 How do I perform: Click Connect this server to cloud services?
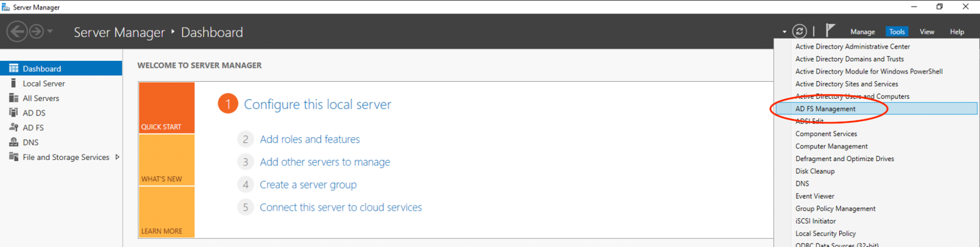tap(341, 207)
